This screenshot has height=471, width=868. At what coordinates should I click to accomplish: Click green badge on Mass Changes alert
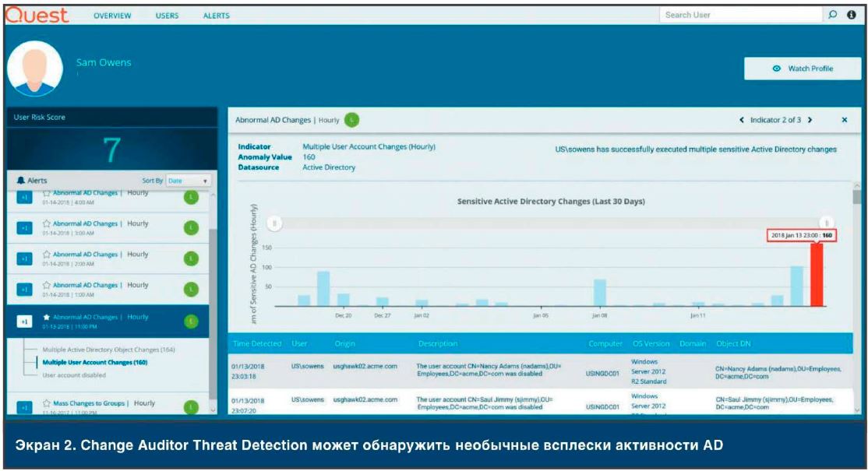(191, 407)
